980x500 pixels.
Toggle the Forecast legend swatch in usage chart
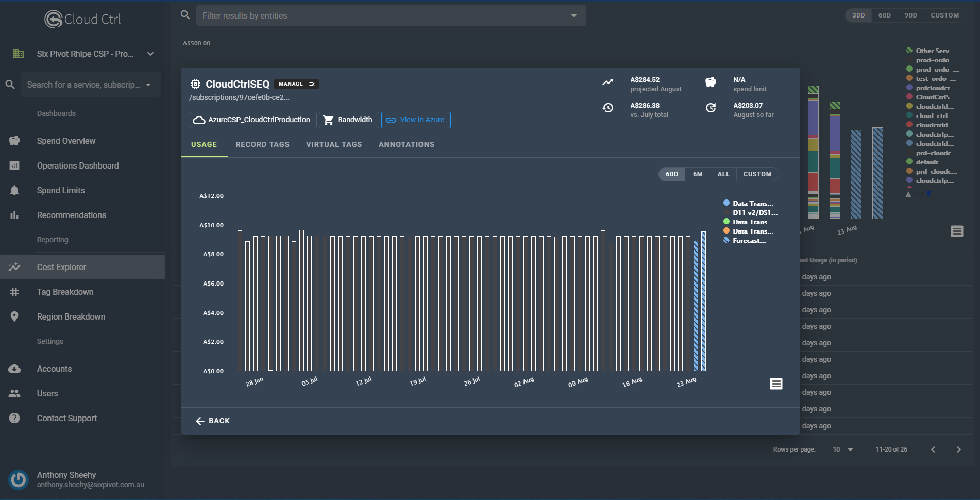coord(726,240)
